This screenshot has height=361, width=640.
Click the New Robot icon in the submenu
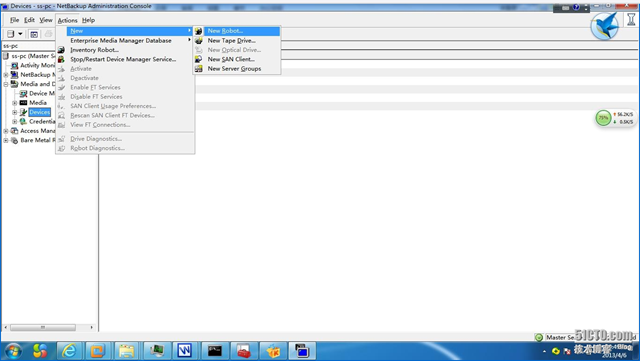[198, 31]
